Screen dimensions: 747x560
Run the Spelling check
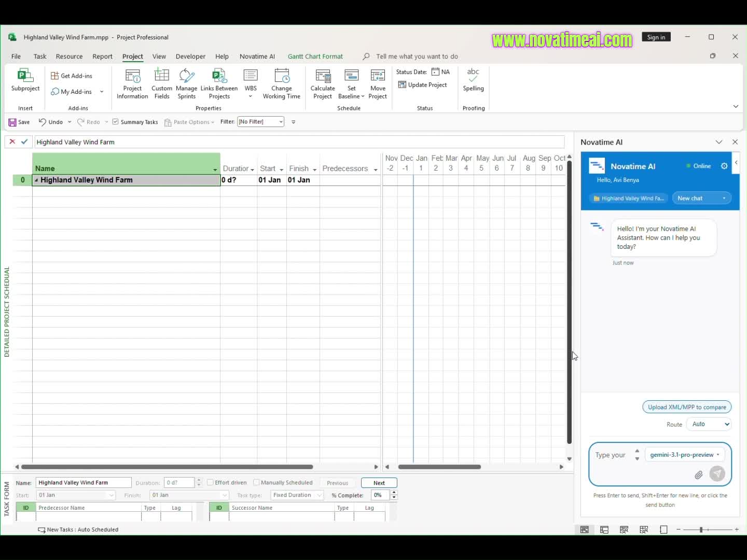tap(473, 81)
